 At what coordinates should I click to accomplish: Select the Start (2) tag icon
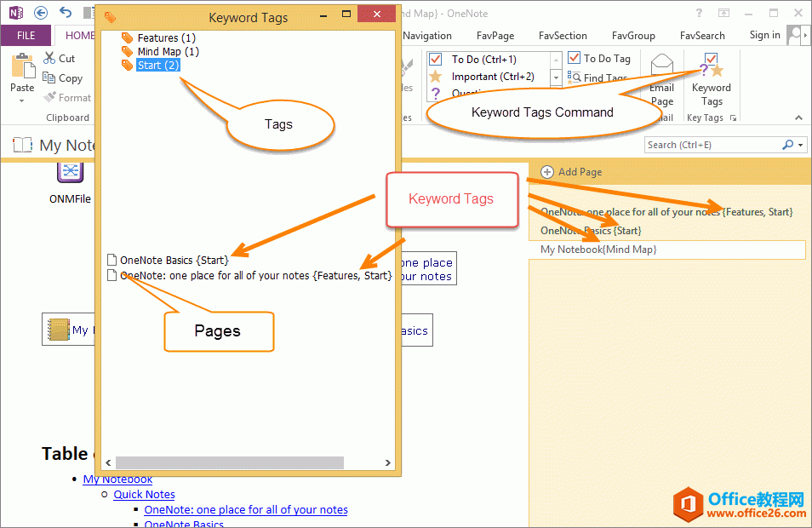[x=127, y=65]
